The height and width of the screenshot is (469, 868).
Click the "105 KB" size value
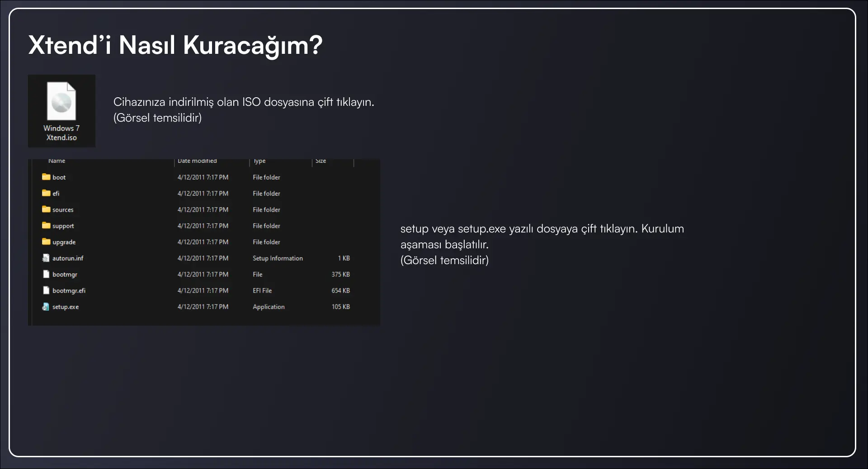[x=340, y=307]
